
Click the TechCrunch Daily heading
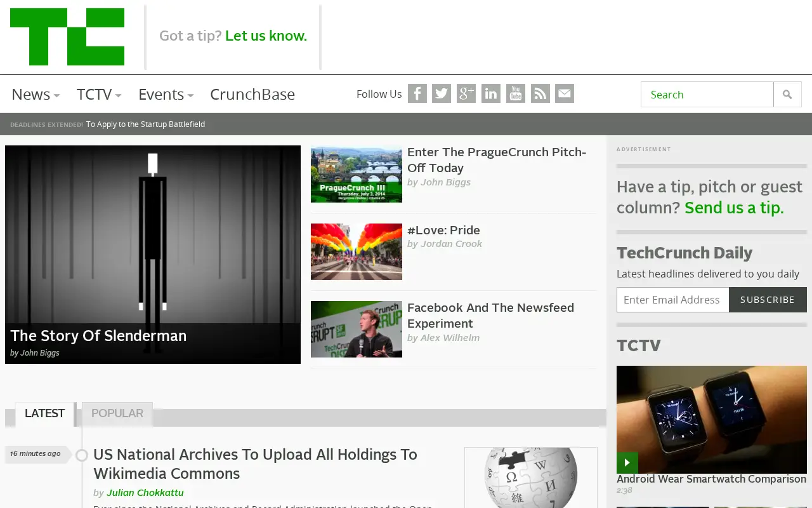click(684, 253)
